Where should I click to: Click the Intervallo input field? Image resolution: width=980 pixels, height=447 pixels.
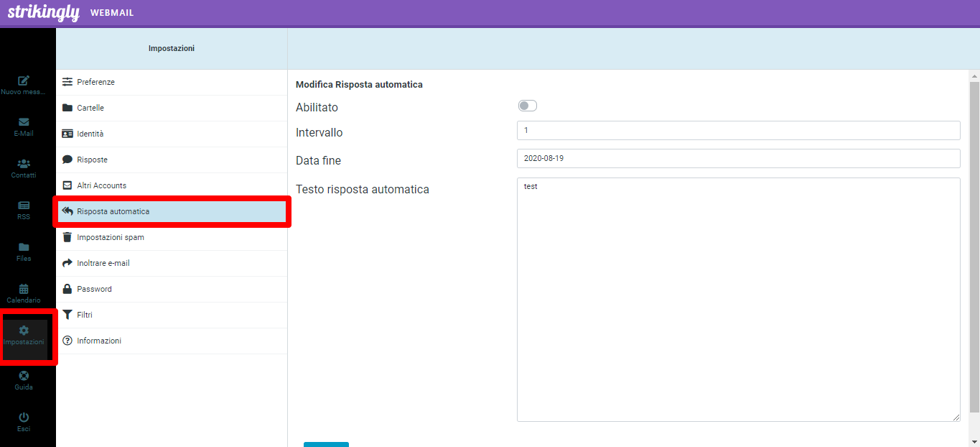coord(738,130)
